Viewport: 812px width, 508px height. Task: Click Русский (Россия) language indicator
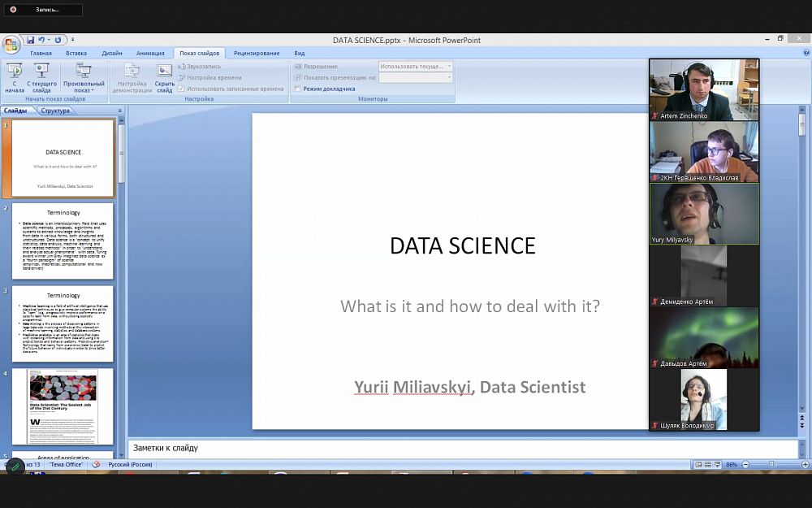click(130, 464)
